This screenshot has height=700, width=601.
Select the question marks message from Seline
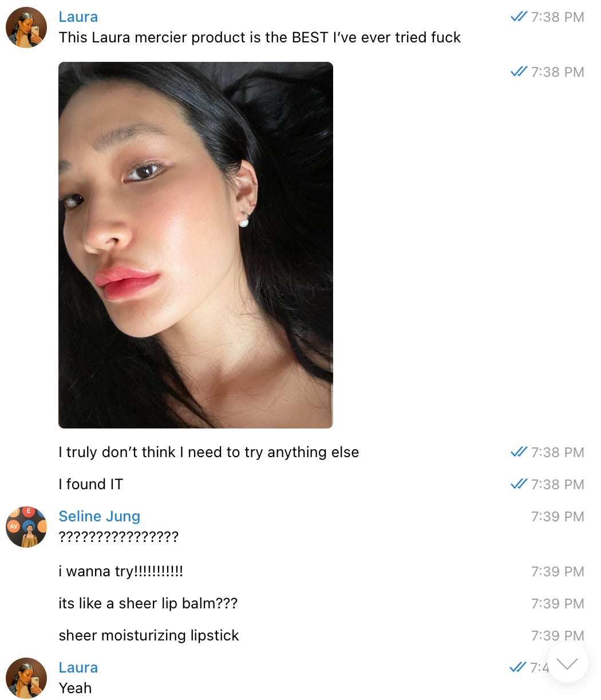click(x=118, y=537)
